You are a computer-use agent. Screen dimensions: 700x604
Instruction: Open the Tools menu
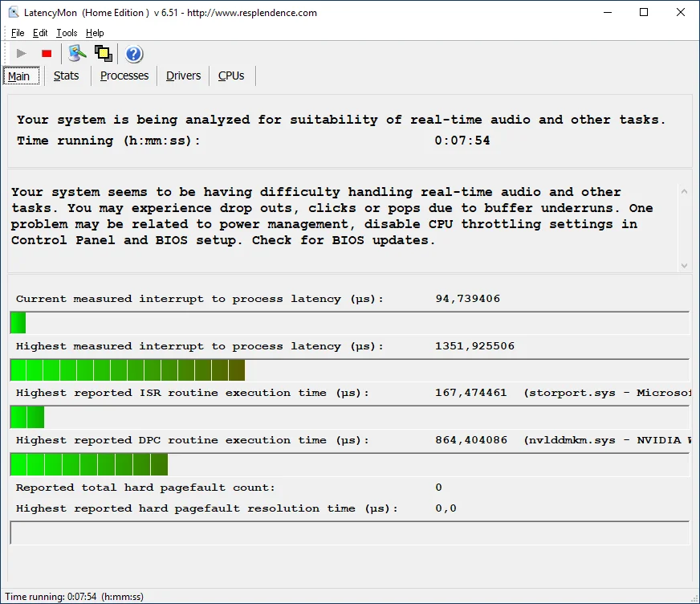[x=67, y=33]
